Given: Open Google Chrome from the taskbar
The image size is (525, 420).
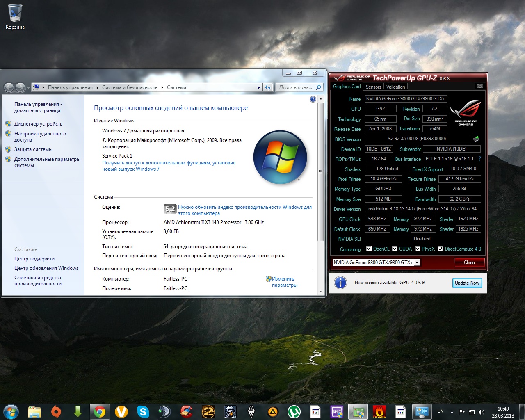Looking at the screenshot, I should 100,411.
